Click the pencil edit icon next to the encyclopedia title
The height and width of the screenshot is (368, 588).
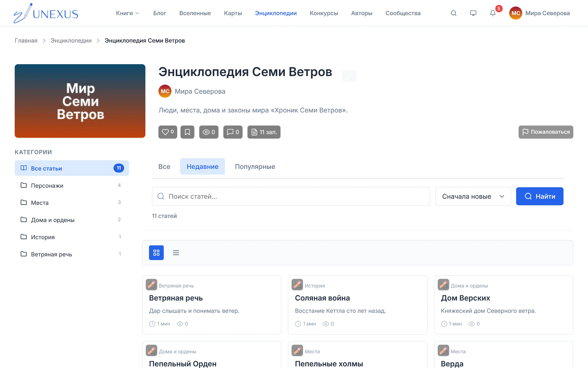click(349, 76)
